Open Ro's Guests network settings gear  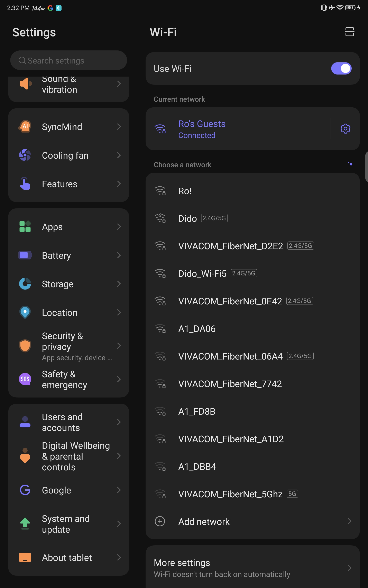[x=345, y=129]
